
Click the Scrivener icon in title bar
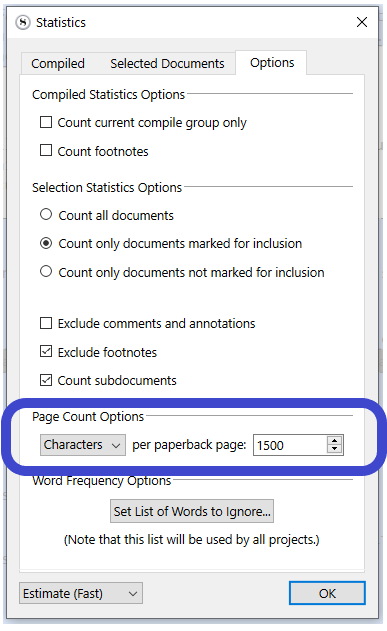coord(23,23)
